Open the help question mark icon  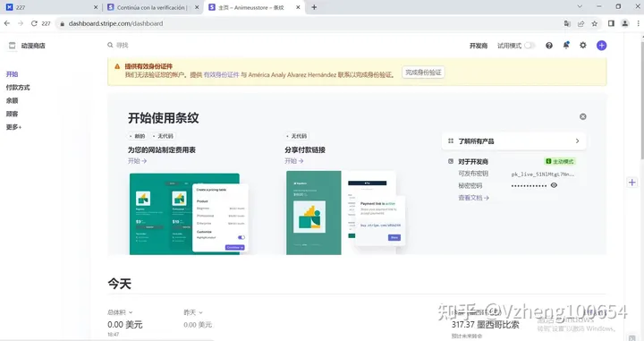click(549, 46)
